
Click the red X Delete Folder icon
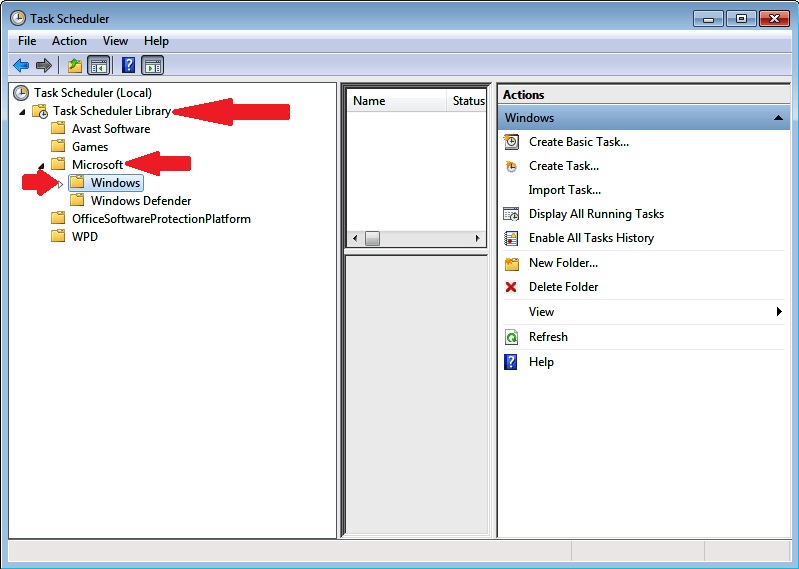click(x=511, y=287)
